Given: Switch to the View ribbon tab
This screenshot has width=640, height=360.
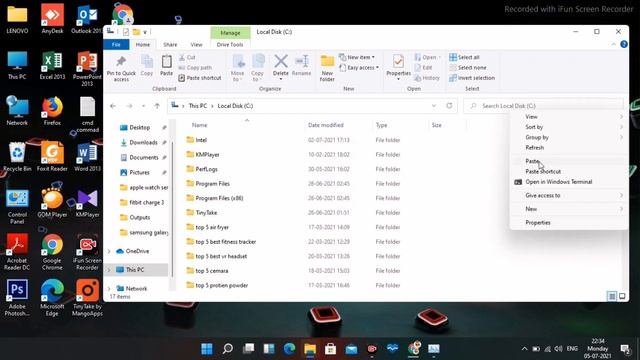Looking at the screenshot, I should point(196,44).
